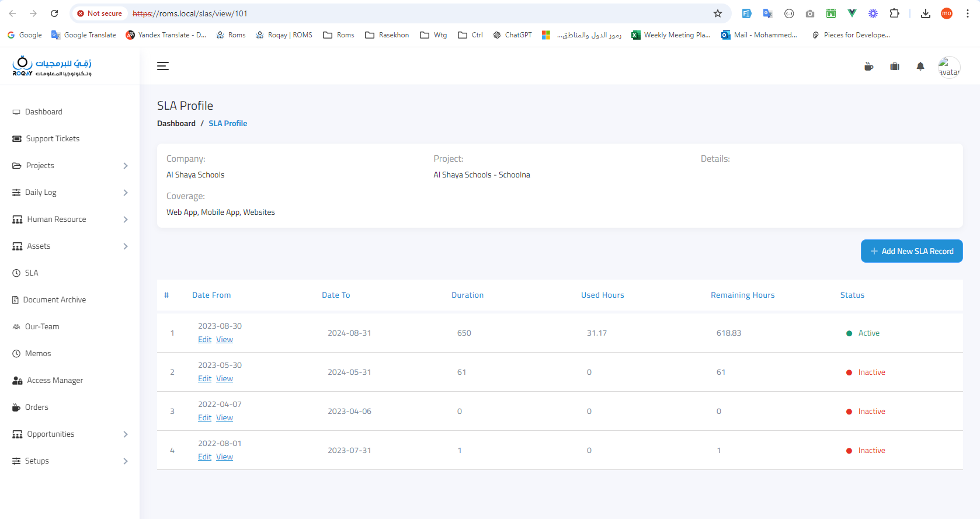Click Add New SLA Record button
Viewport: 980px width, 519px height.
(911, 251)
